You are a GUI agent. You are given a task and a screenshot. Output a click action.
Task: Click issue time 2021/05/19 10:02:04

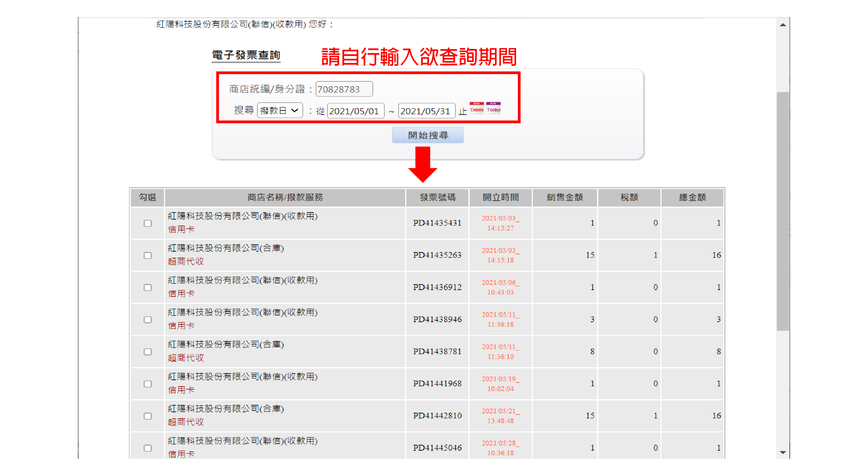pyautogui.click(x=500, y=384)
